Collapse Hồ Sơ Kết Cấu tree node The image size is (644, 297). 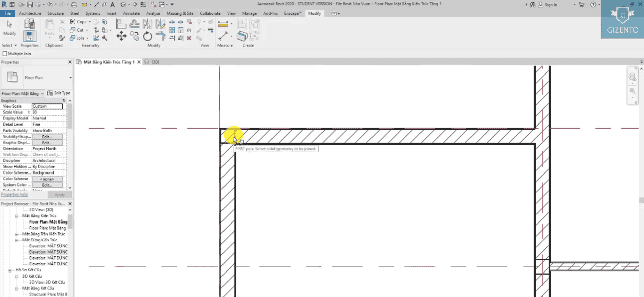click(10, 270)
